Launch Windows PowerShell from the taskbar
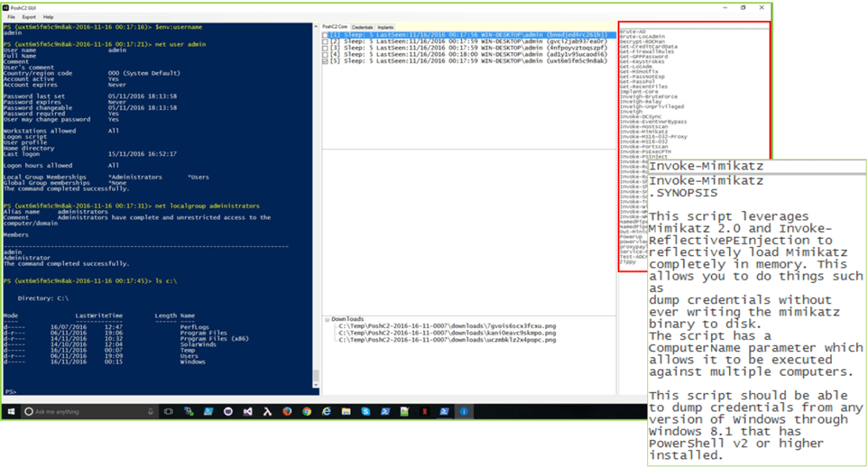 pyautogui.click(x=385, y=411)
